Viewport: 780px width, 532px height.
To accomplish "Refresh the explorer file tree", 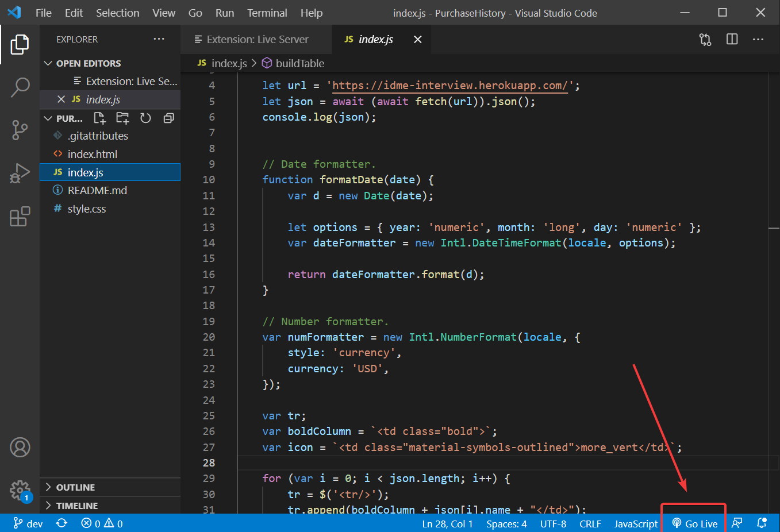I will pos(145,118).
